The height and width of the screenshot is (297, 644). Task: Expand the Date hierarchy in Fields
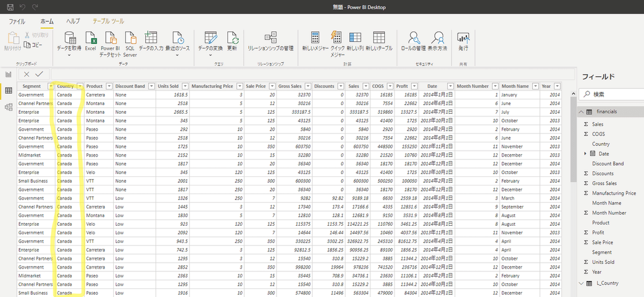(x=587, y=154)
